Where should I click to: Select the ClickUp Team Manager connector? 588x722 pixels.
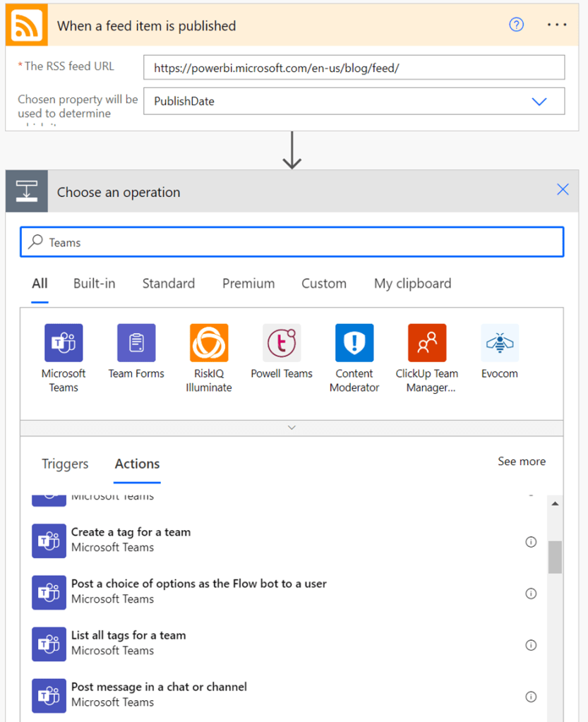(x=427, y=342)
